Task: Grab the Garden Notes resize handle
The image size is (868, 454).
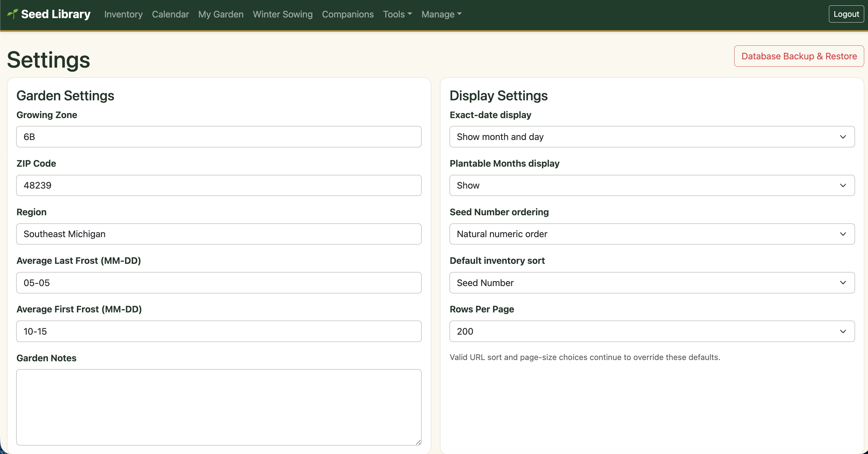Action: pos(418,442)
